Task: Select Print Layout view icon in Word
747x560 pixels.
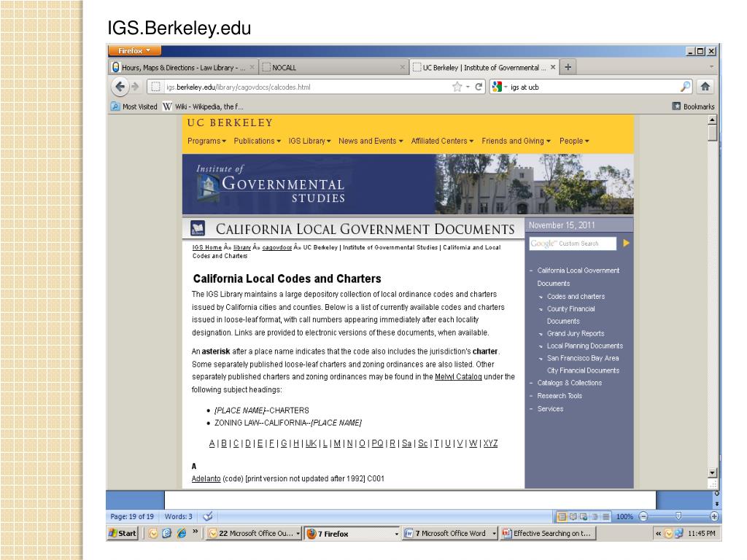Action: tap(562, 516)
